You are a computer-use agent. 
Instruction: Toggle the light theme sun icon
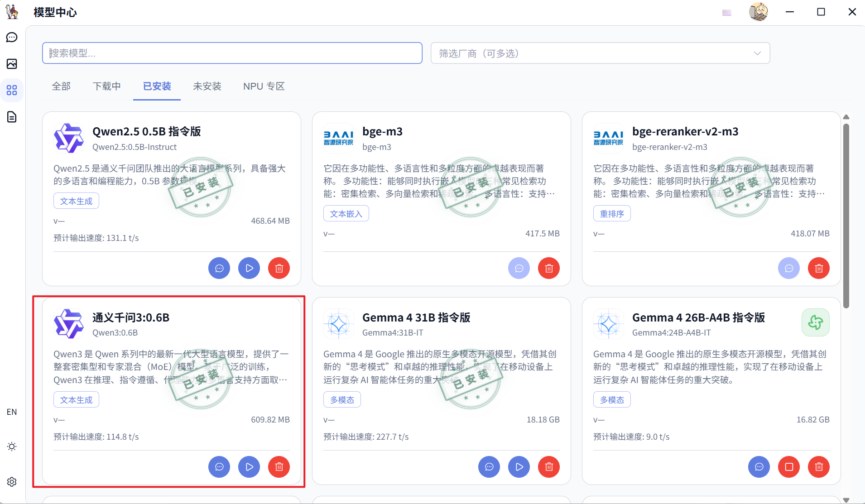(x=12, y=446)
